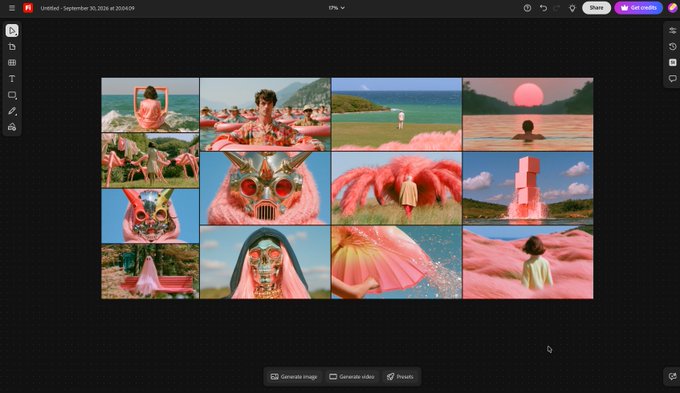The image size is (680, 393).
Task: Select image of woman holding frame at sea
Action: 150,105
